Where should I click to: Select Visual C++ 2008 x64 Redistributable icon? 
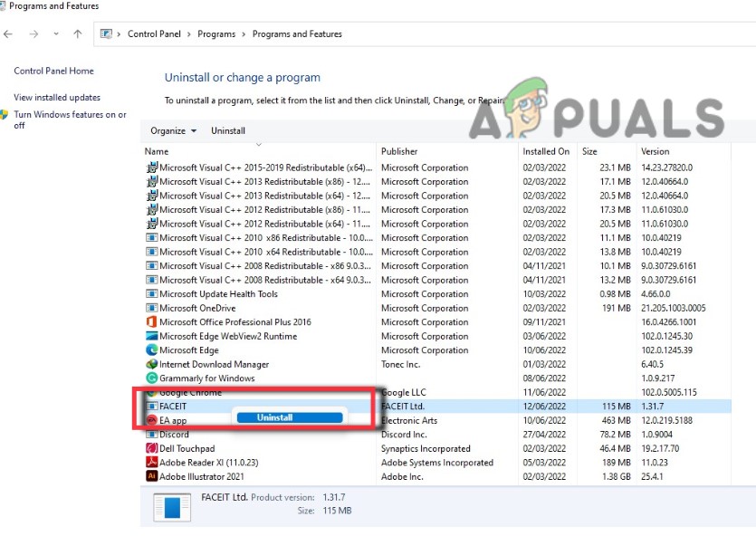tap(152, 280)
